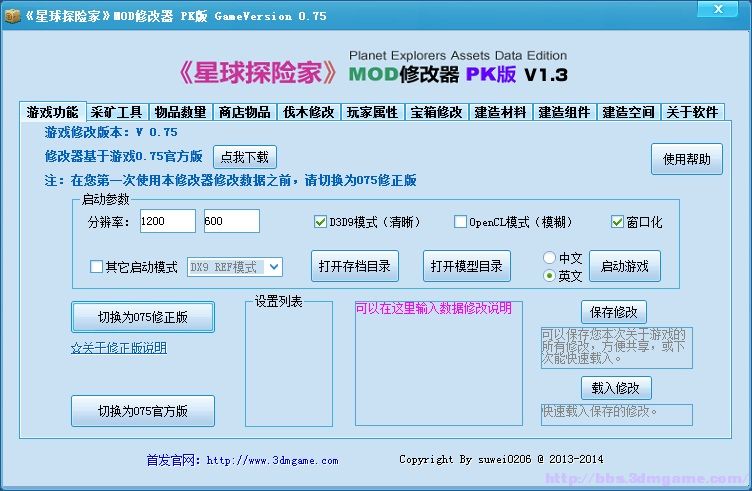This screenshot has height=491, width=752.
Task: Open the 玩家属性 tab
Action: (373, 112)
